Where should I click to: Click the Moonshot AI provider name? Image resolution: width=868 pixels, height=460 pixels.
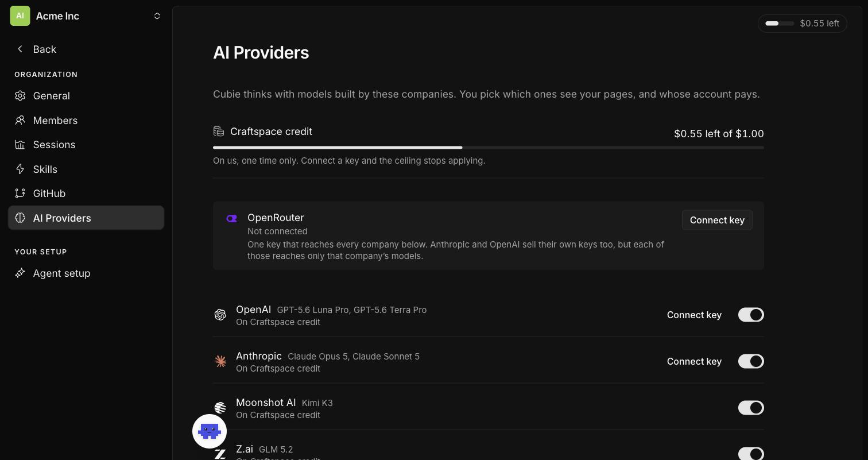pyautogui.click(x=266, y=403)
